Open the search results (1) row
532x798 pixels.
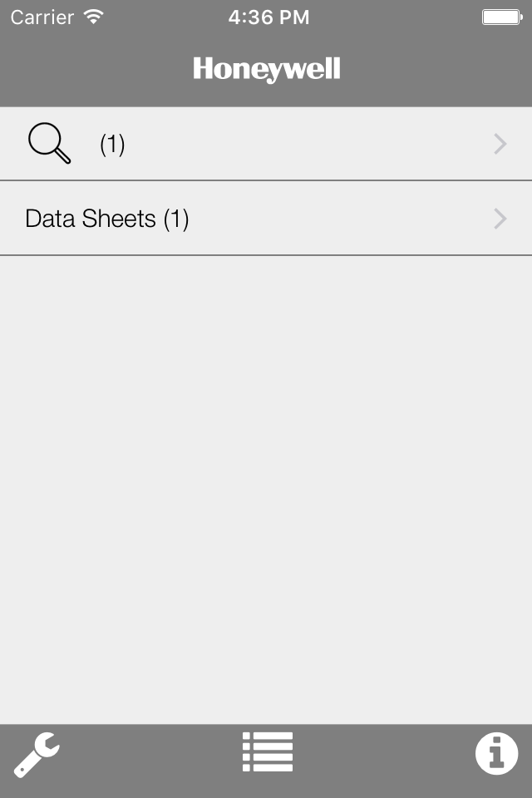pos(266,144)
